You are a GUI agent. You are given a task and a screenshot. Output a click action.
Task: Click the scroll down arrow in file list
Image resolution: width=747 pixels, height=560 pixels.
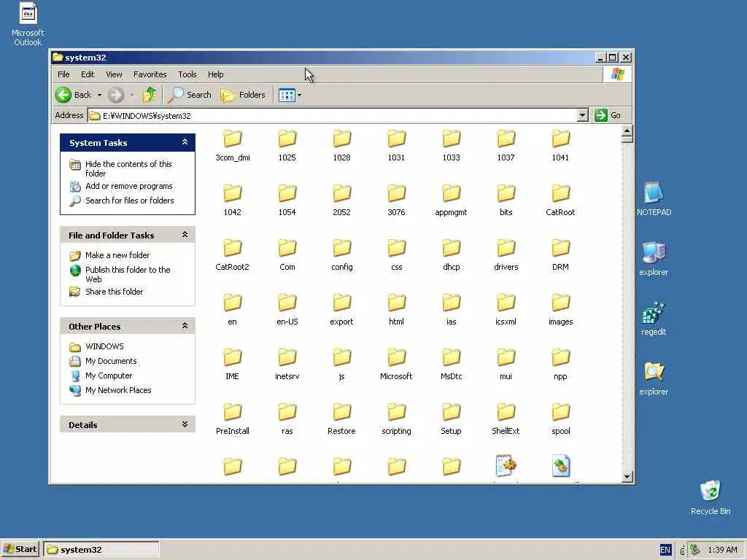pyautogui.click(x=627, y=476)
